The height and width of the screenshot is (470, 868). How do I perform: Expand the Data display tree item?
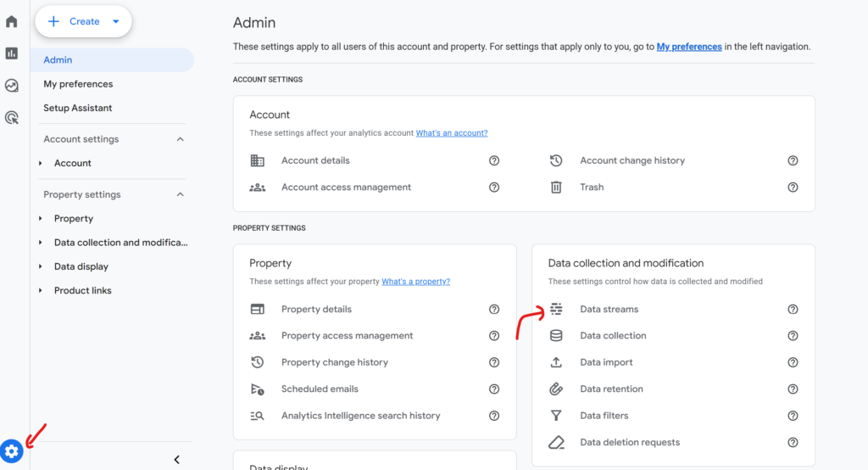[41, 266]
